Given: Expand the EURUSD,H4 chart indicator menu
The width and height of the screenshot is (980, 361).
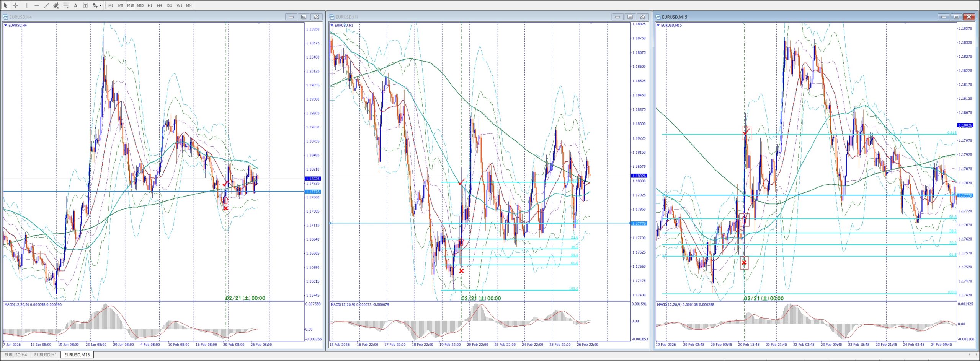Looking at the screenshot, I should [x=6, y=25].
